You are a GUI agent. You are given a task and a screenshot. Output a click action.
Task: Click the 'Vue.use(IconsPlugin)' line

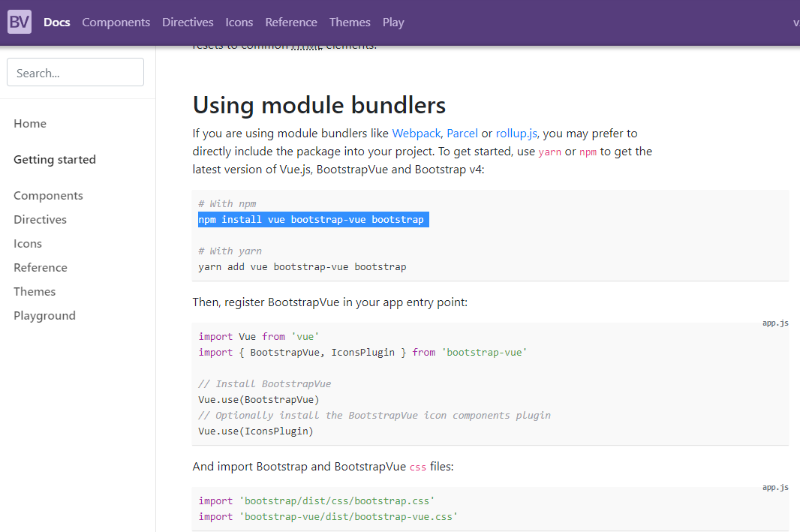(256, 431)
